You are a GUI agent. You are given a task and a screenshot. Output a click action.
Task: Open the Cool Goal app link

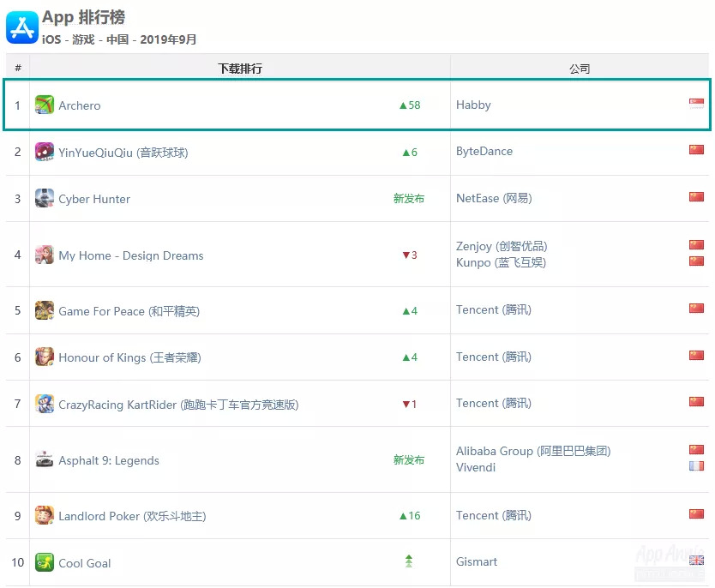pyautogui.click(x=84, y=563)
